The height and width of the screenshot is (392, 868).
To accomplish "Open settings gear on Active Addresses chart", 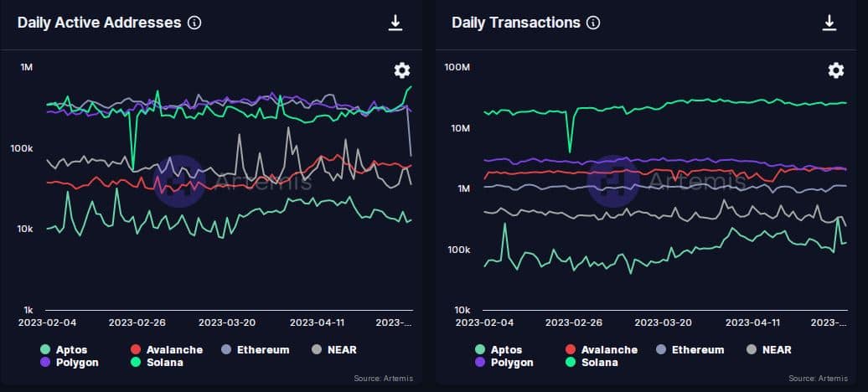I will coord(402,70).
